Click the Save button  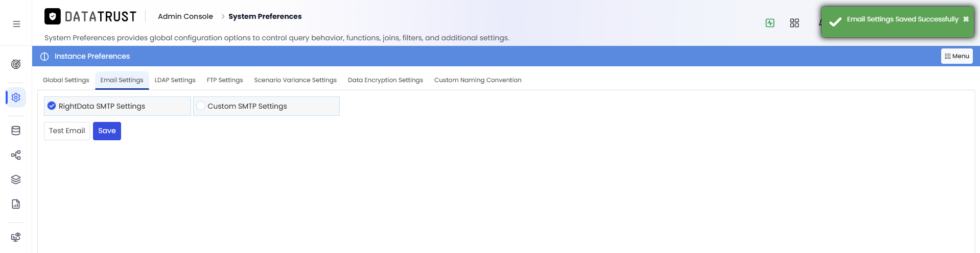pos(107,131)
